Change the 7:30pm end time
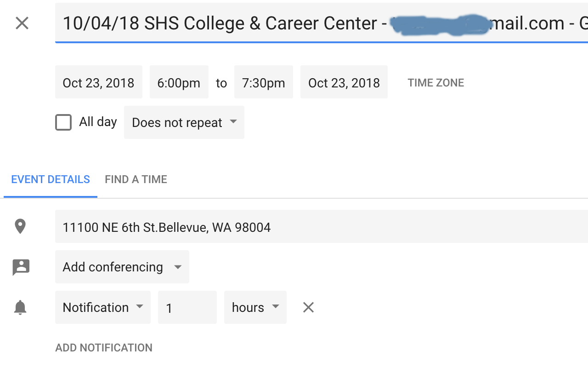Screen dimensions: 588x368 coord(264,82)
